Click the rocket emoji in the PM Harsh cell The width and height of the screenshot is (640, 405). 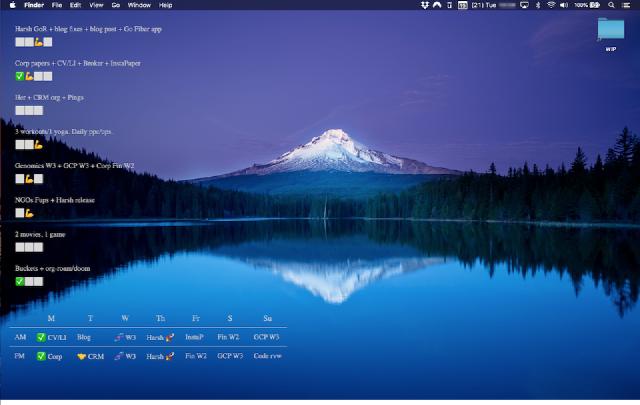[x=170, y=356]
